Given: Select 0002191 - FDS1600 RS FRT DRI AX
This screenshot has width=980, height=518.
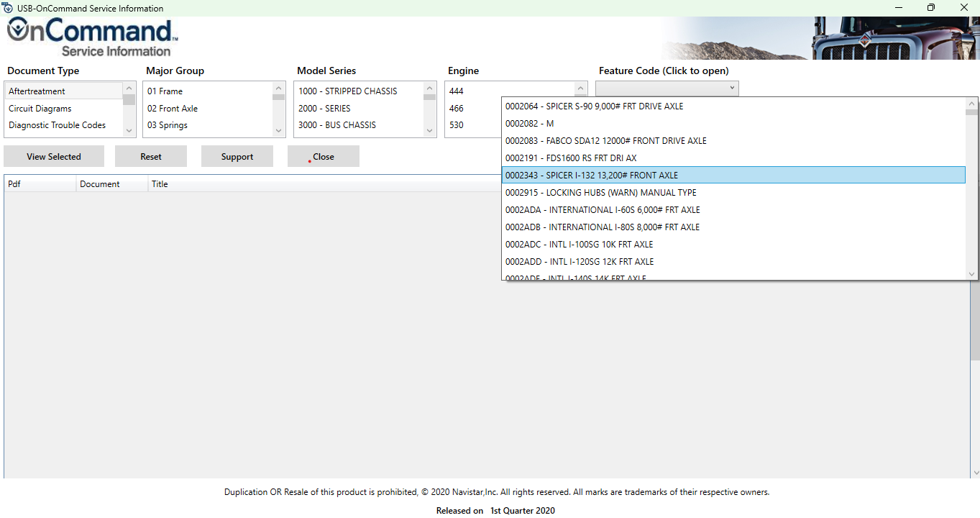Looking at the screenshot, I should point(733,158).
